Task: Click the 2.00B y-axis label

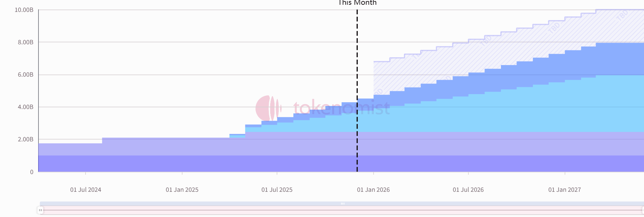Action: tap(26, 139)
